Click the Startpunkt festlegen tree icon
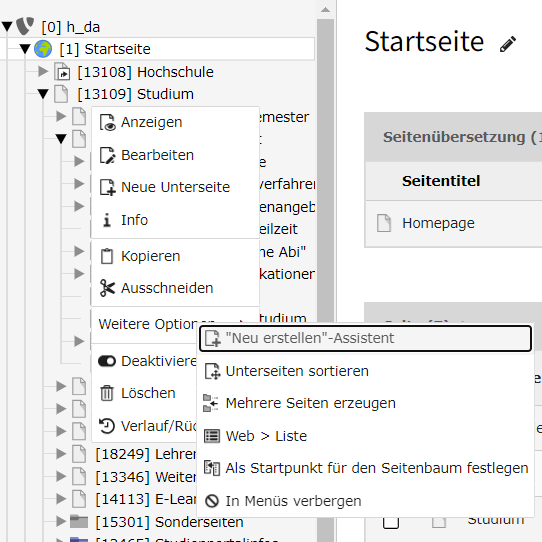This screenshot has height=542, width=542. [212, 468]
